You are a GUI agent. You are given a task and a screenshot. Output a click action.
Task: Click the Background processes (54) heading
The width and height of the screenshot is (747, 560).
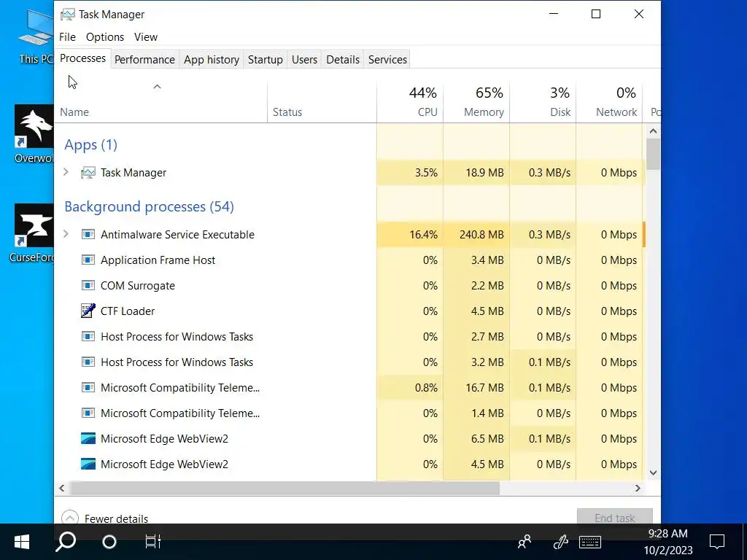(x=149, y=206)
